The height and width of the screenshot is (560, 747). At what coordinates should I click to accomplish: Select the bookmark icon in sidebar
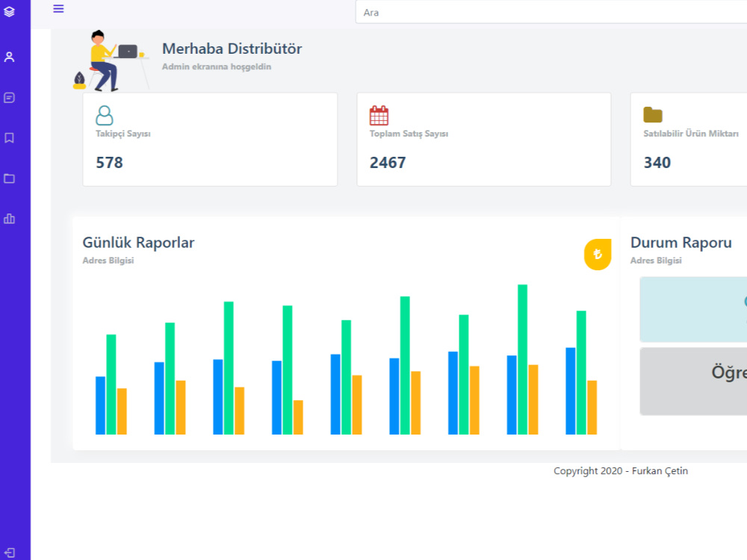pos(9,138)
